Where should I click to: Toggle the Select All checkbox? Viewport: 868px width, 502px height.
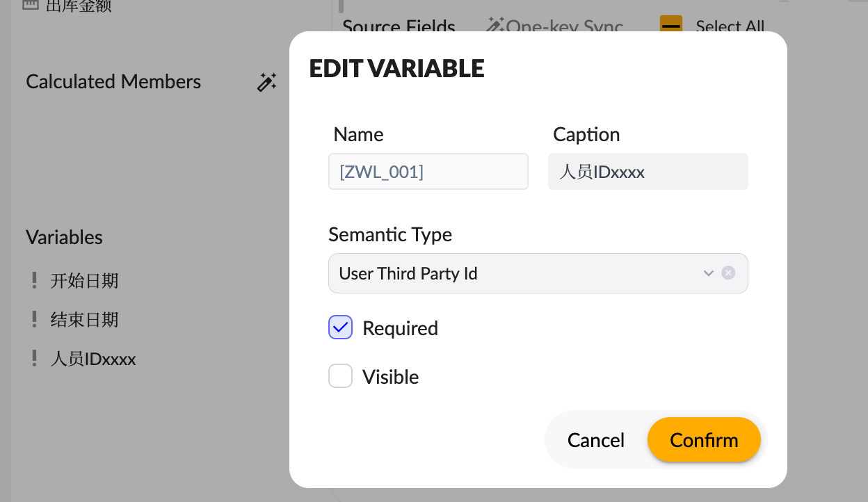[x=670, y=26]
